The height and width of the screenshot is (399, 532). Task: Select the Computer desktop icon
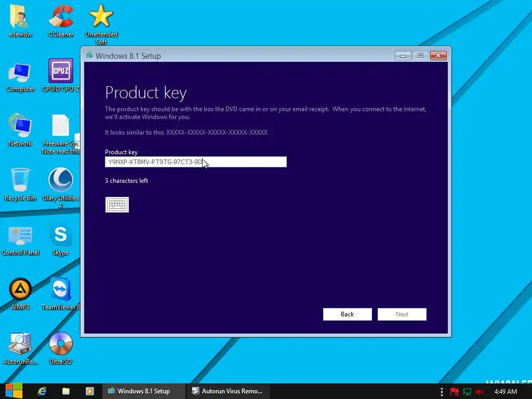click(20, 76)
